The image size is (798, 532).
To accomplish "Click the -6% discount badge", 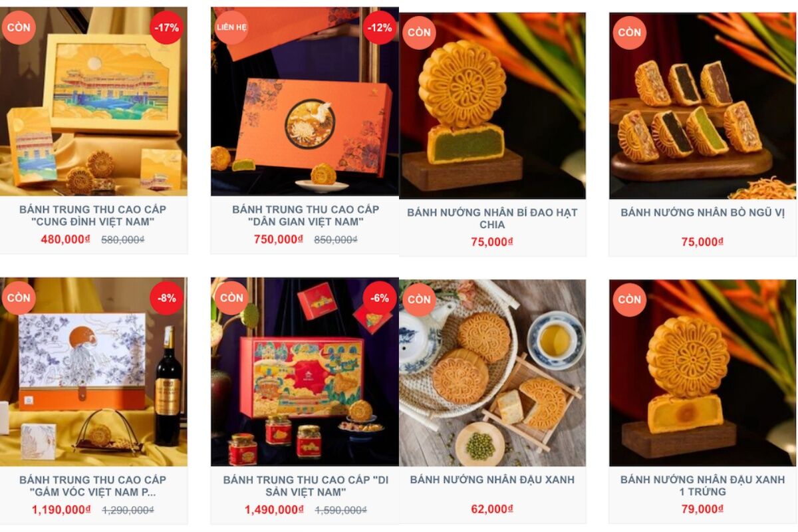I will pos(380,299).
